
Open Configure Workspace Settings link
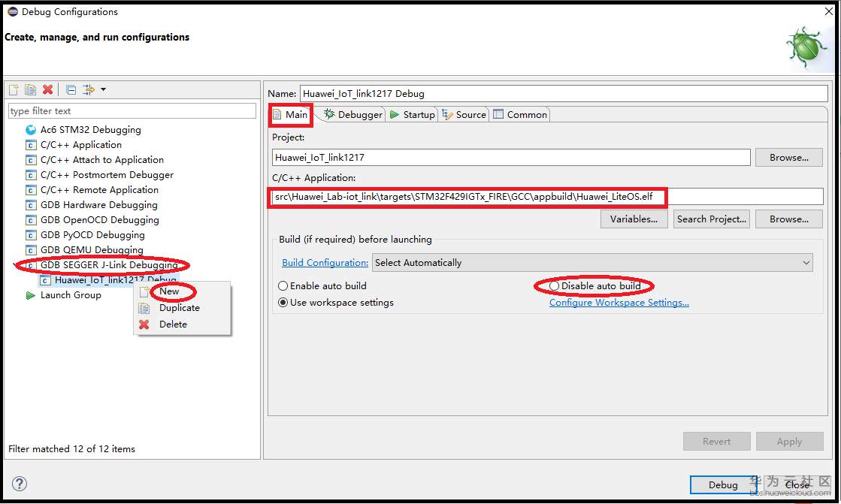[619, 303]
